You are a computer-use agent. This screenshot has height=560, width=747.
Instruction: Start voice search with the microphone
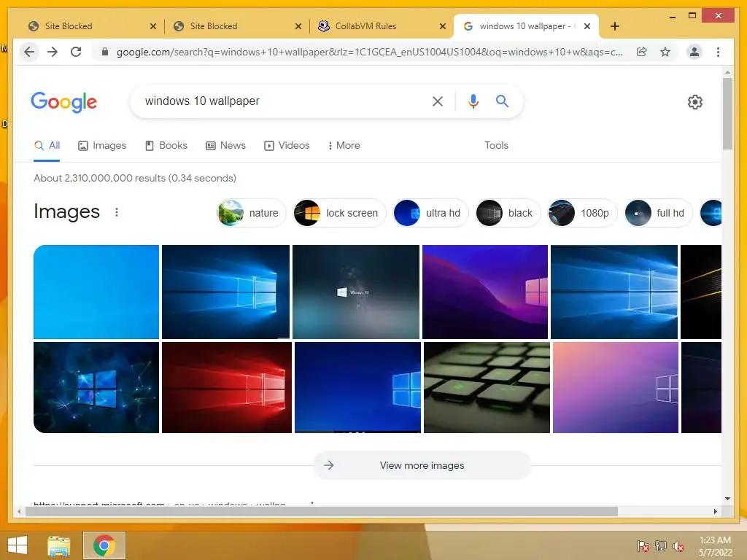pos(473,101)
